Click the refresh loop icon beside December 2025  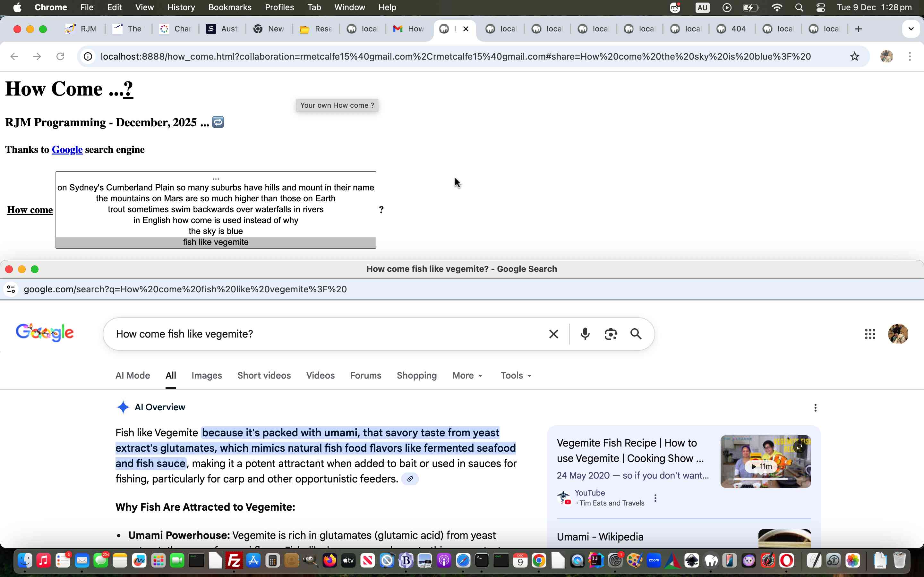[218, 122]
